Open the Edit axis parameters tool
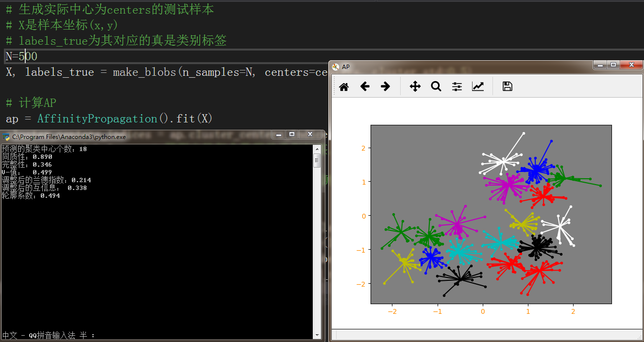644x342 pixels. click(x=478, y=86)
